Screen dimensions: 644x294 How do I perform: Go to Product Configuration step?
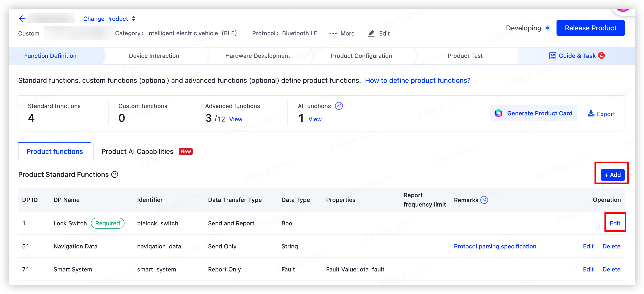[361, 56]
